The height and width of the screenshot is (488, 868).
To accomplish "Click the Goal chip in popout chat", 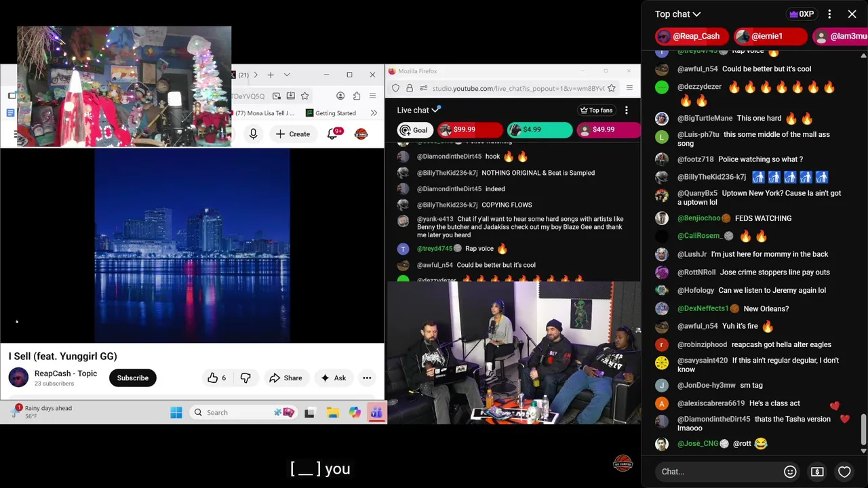I will pyautogui.click(x=414, y=130).
